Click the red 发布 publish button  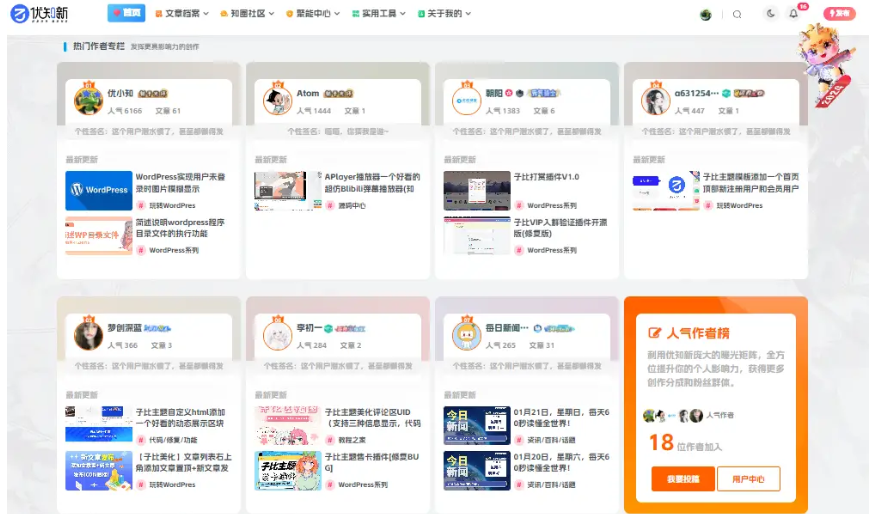tap(839, 13)
